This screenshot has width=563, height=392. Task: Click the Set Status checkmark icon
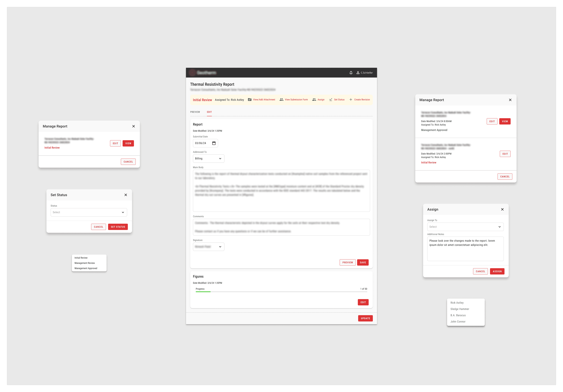click(331, 100)
